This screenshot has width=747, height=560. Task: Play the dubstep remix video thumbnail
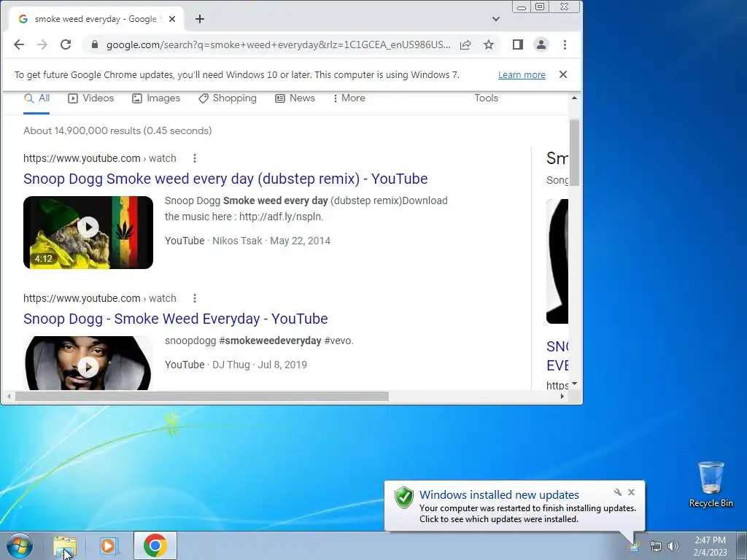(x=88, y=233)
